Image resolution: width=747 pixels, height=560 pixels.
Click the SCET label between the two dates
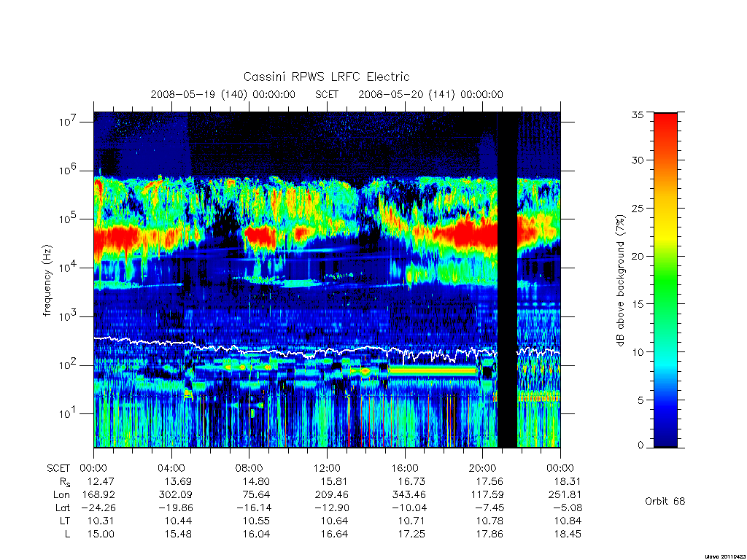[327, 94]
